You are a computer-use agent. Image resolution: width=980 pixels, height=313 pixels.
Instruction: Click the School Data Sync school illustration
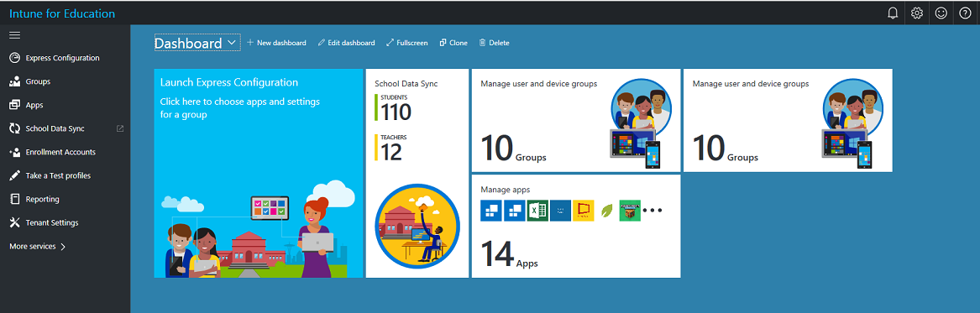click(x=417, y=226)
